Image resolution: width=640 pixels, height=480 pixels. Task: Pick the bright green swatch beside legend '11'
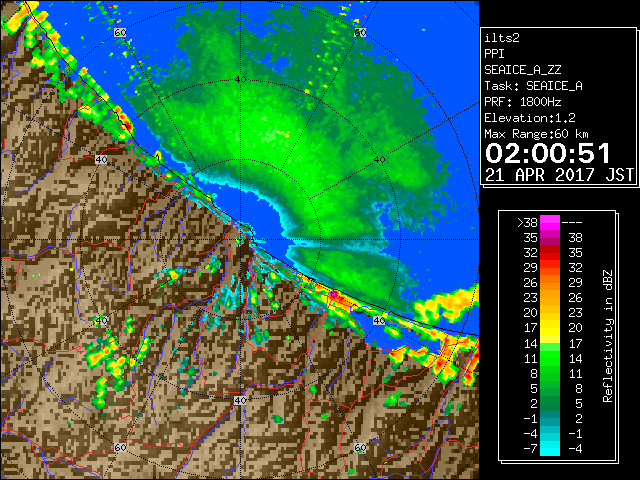(x=550, y=358)
